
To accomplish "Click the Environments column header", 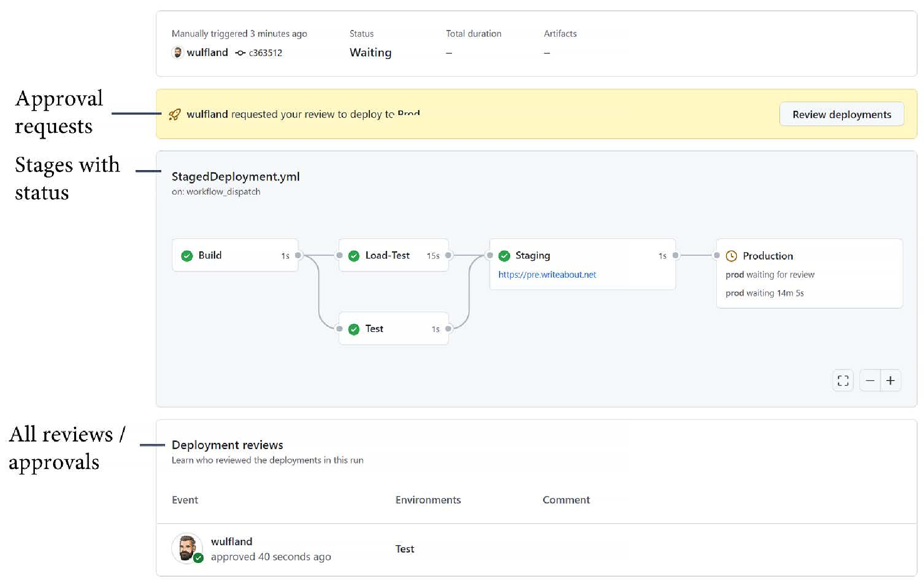I will tap(428, 500).
